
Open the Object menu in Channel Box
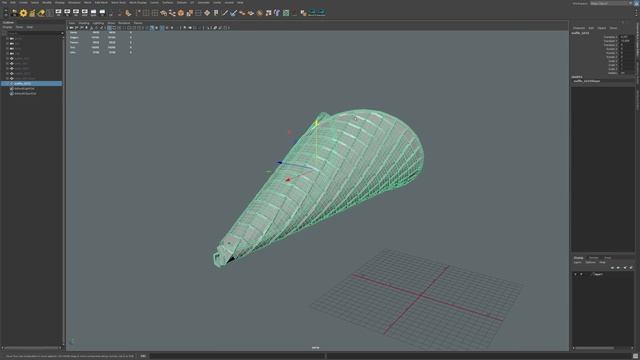click(602, 28)
